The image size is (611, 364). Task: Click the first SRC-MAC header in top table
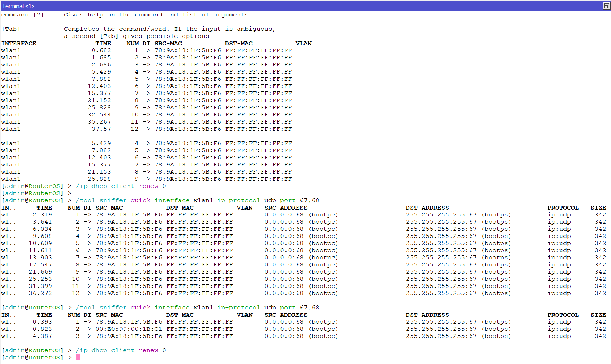(x=168, y=43)
